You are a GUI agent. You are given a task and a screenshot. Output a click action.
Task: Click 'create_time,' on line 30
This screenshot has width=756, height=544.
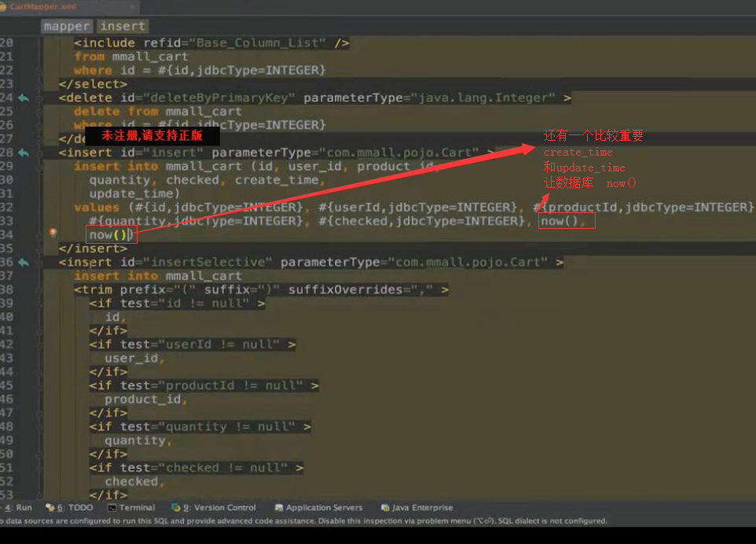280,180
